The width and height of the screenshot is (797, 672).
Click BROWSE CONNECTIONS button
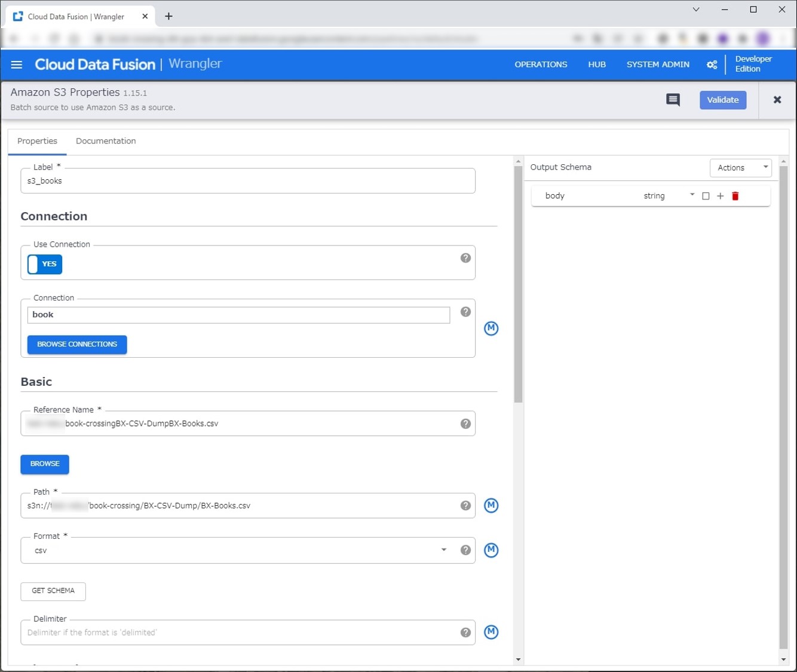click(x=77, y=345)
